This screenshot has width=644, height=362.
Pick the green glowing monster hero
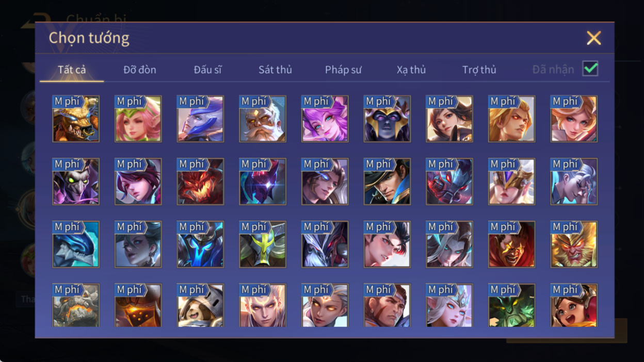click(x=512, y=306)
